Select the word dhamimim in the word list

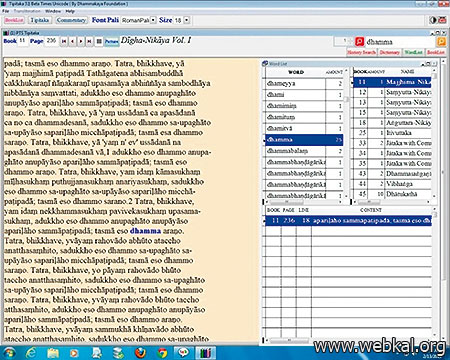[x=304, y=106]
